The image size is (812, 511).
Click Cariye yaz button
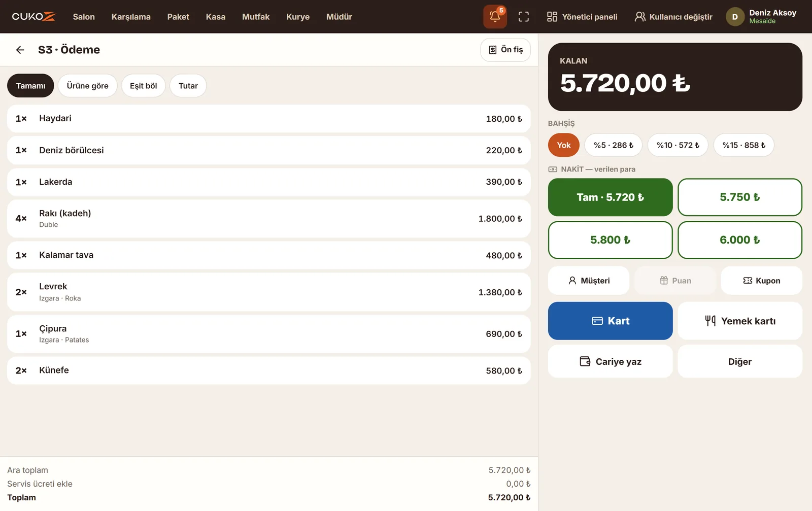coord(611,361)
